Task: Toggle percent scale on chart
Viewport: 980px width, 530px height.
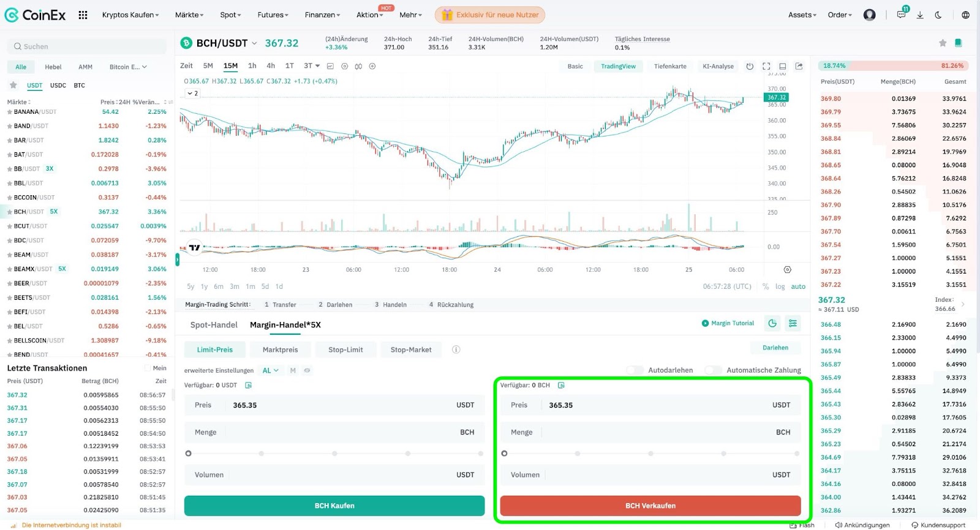Action: [765, 286]
